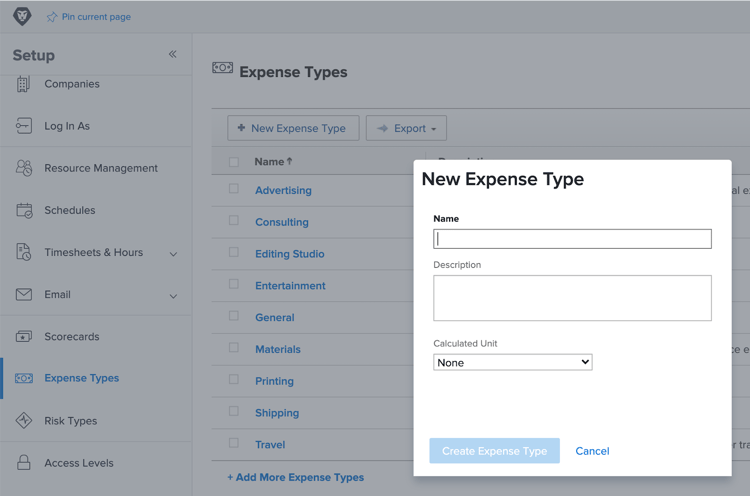Check the Advertising row checkbox
Image resolution: width=750 pixels, height=496 pixels.
click(234, 188)
